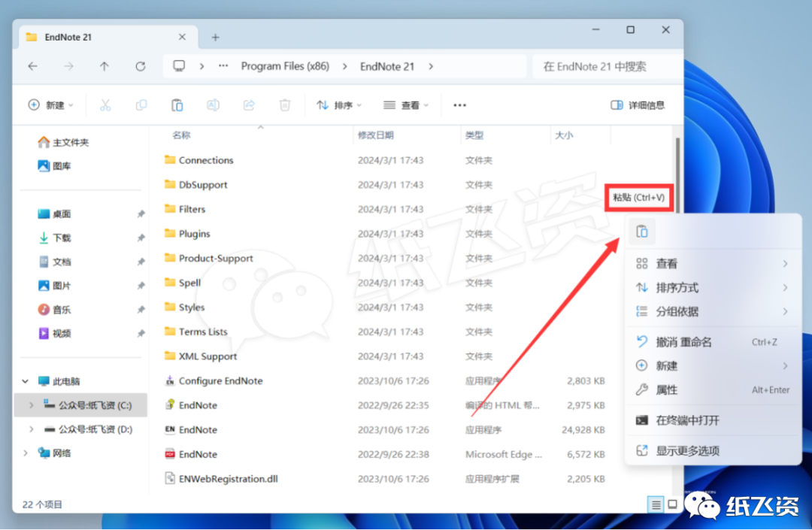Go forward with the right arrow
812x530 pixels.
point(68,66)
